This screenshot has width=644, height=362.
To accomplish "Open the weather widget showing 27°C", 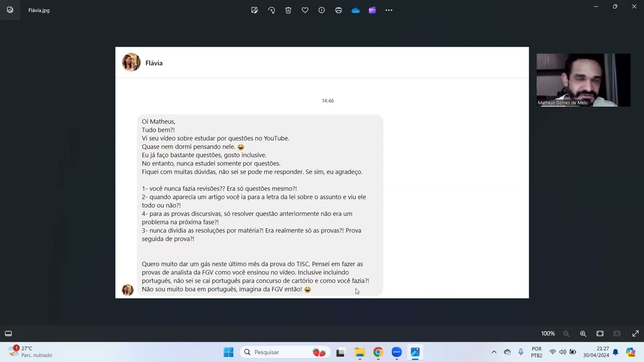I will 31,351.
